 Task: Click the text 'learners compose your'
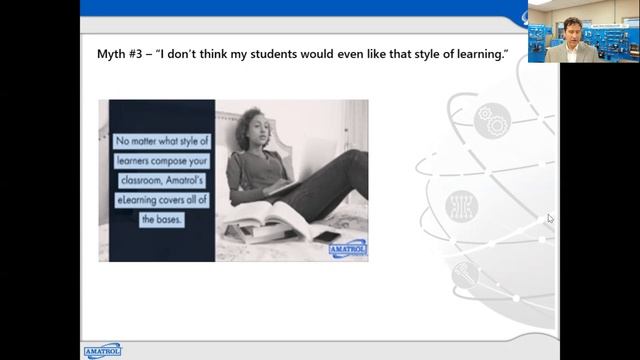click(x=162, y=161)
